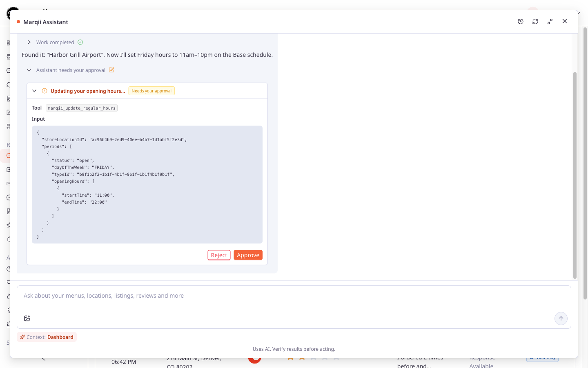Click the marqii_update_regular_hours tool name
The width and height of the screenshot is (588, 368).
[82, 108]
